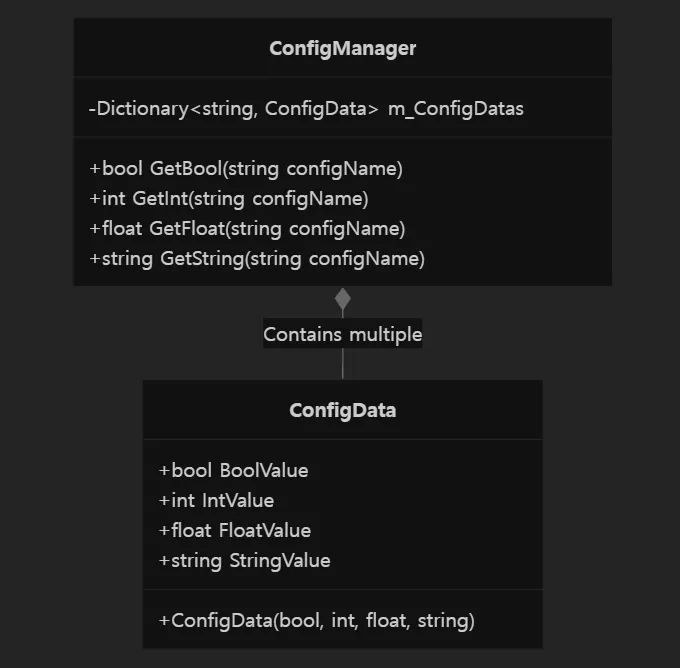Select the IntValue field

(216, 501)
